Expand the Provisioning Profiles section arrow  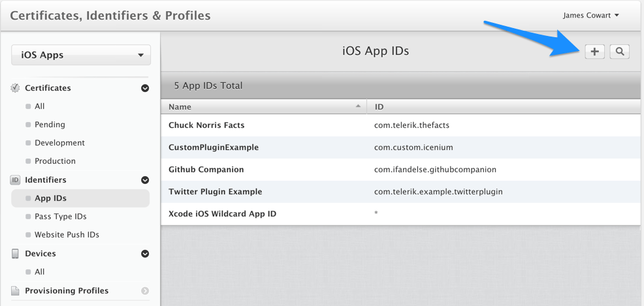click(x=145, y=291)
